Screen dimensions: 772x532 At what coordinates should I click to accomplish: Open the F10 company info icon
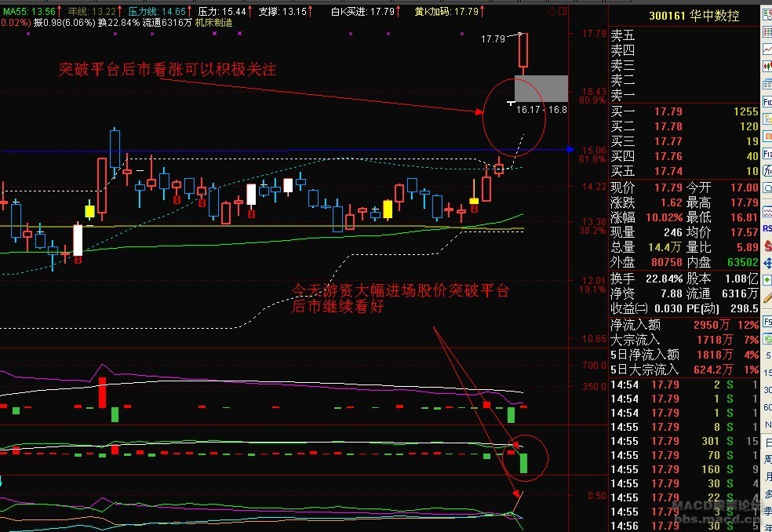click(767, 154)
